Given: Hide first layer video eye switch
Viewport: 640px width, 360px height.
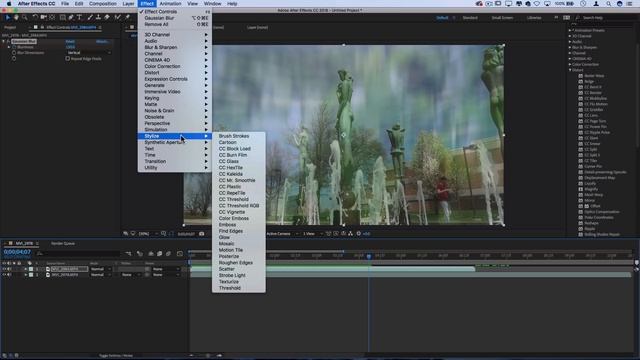Looking at the screenshot, I should [4, 269].
